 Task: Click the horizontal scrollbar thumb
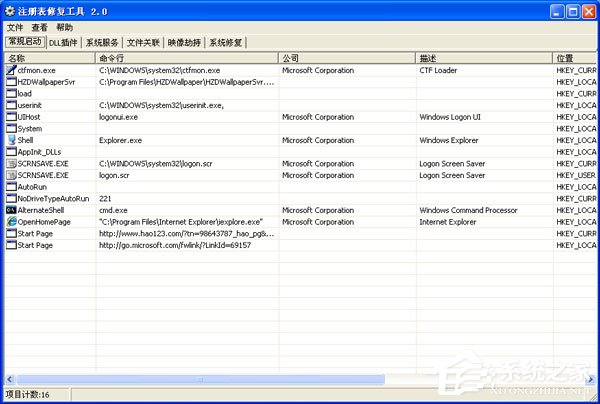(x=201, y=379)
